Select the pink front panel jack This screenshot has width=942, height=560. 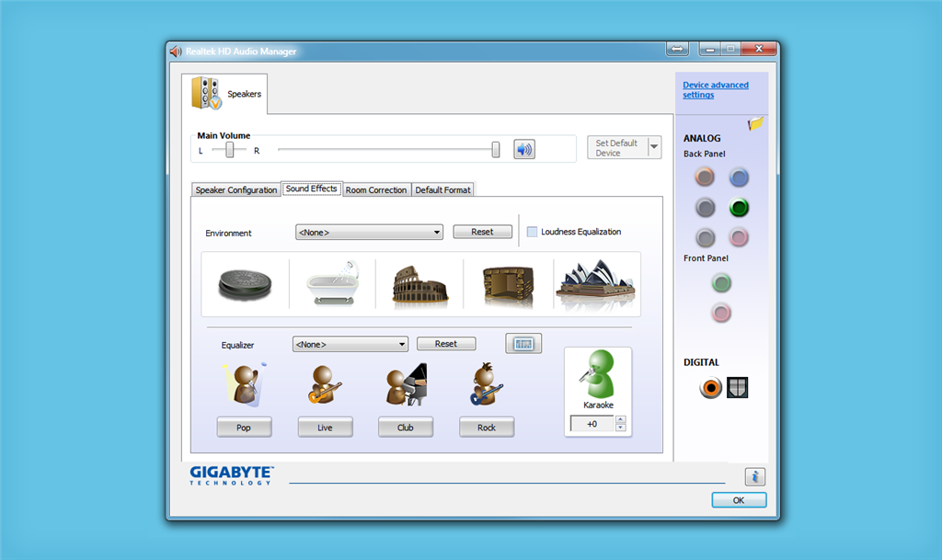721,313
